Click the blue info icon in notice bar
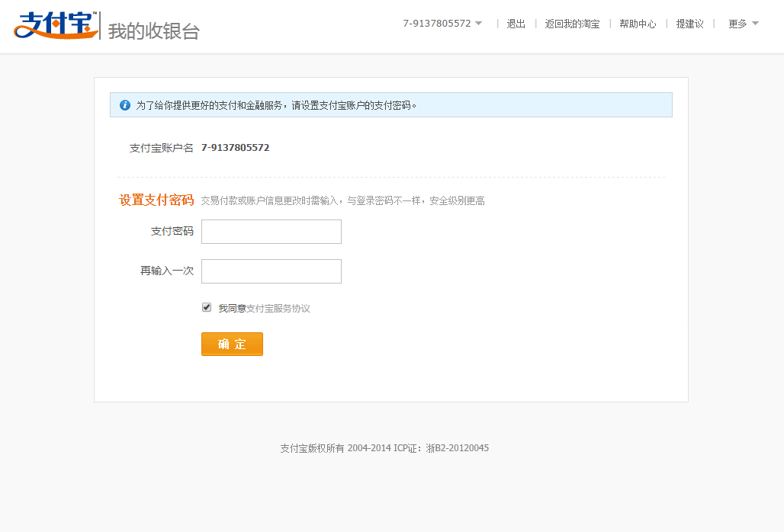784x532 pixels. click(x=125, y=105)
